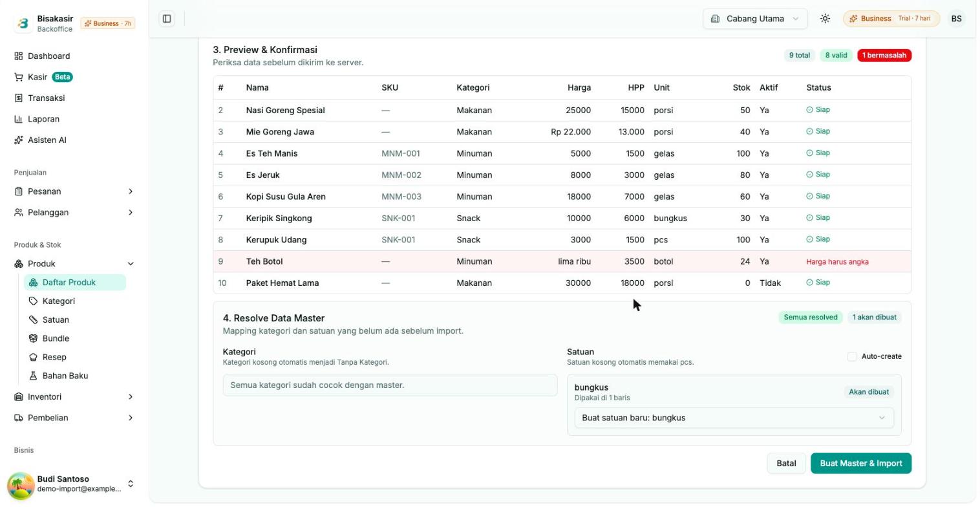Enable the Auto-create checkbox
980x507 pixels.
tap(852, 357)
